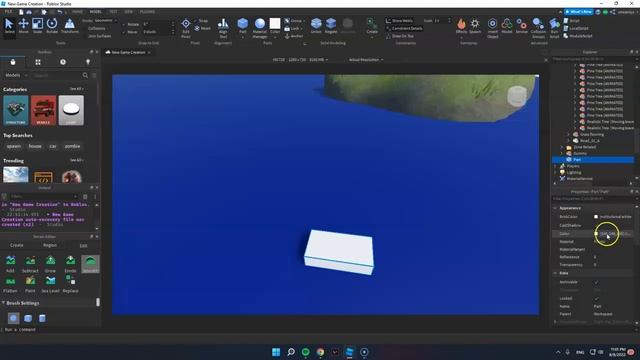Select the Replace terrain tool

tap(70, 284)
